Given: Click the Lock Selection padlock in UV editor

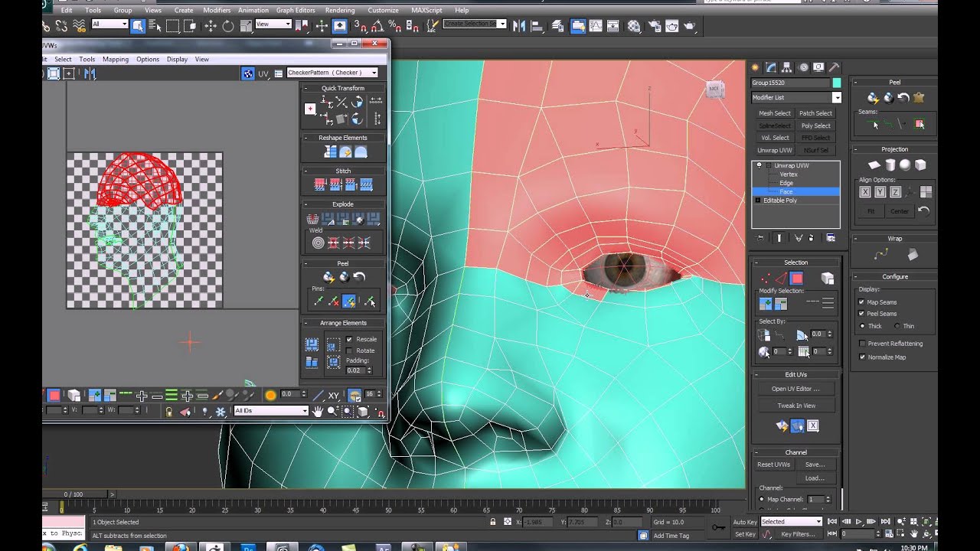Looking at the screenshot, I should (x=168, y=411).
